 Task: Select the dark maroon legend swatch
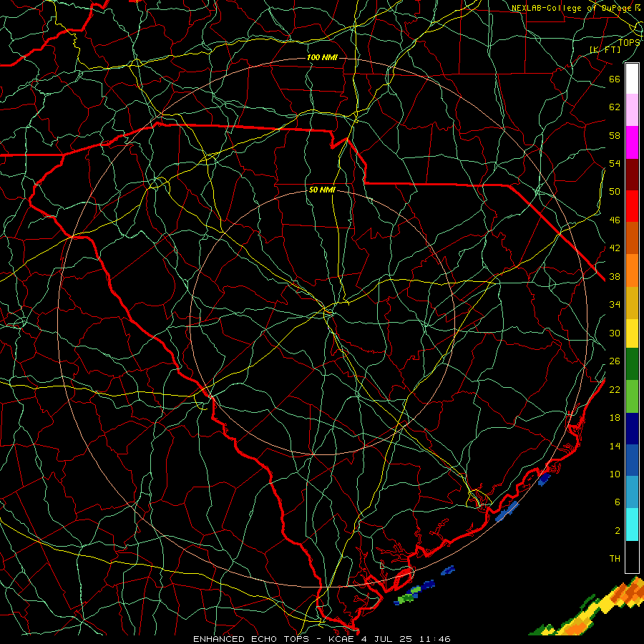tap(632, 174)
